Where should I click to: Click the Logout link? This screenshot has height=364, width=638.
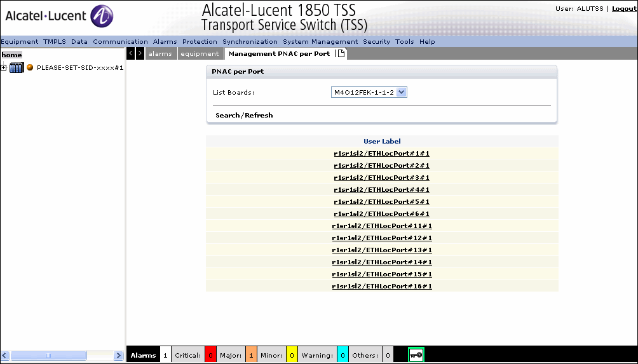tap(624, 8)
